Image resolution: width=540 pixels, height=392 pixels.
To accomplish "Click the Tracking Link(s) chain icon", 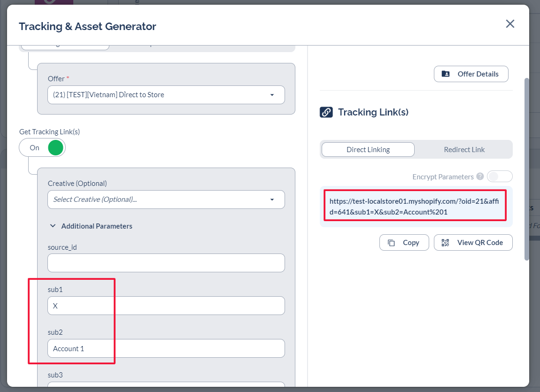I will (326, 112).
